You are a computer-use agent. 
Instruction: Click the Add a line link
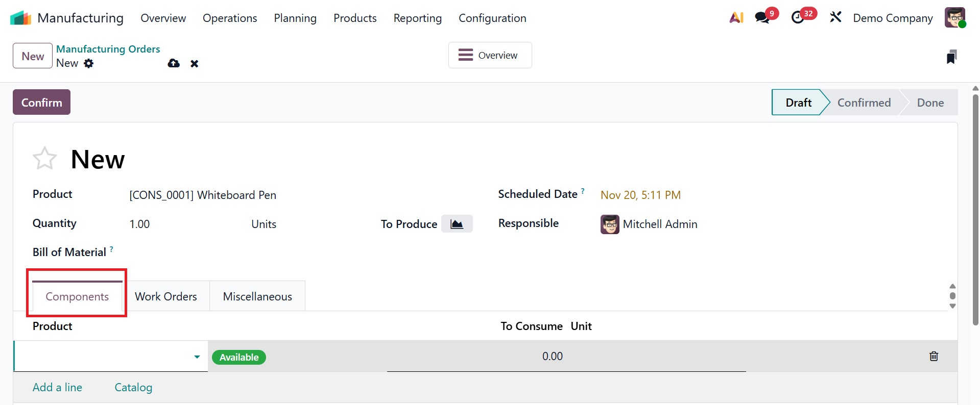click(57, 387)
